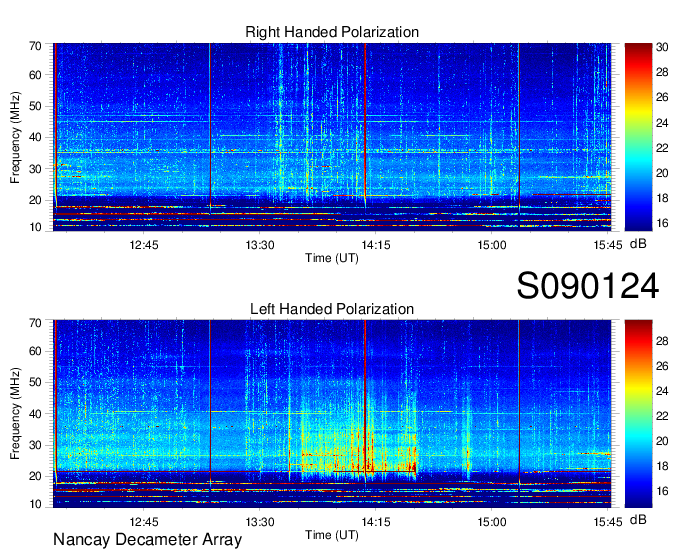
Task: Select the S090124 observation label
Action: tap(588, 285)
